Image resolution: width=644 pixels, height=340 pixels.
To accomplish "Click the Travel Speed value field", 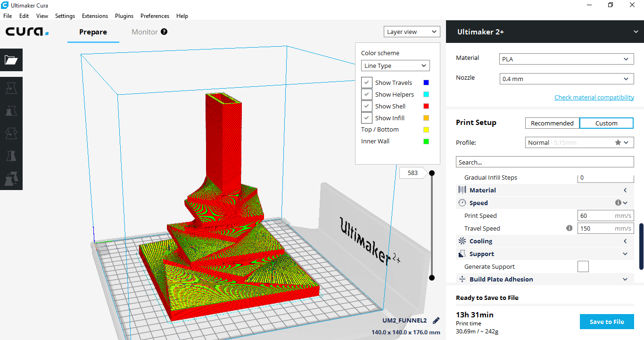I will (605, 228).
